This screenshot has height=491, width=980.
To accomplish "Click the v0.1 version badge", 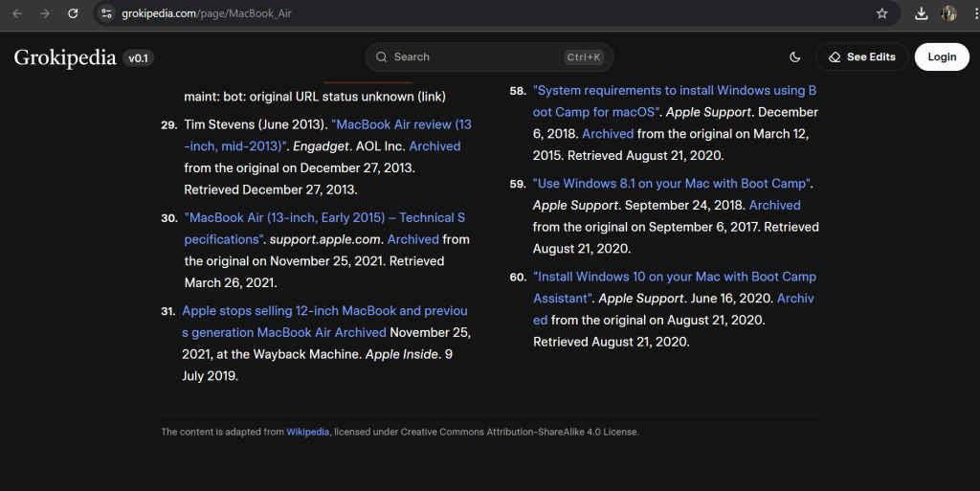I will 138,58.
